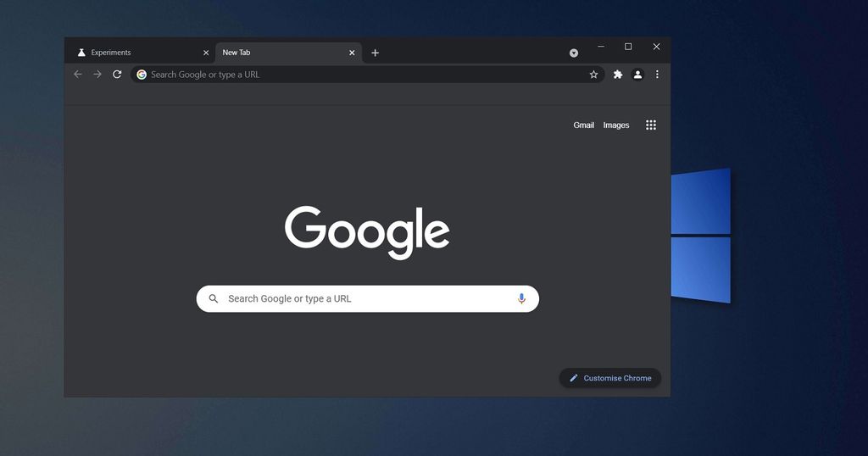Reload the current page
This screenshot has width=868, height=456.
click(117, 75)
